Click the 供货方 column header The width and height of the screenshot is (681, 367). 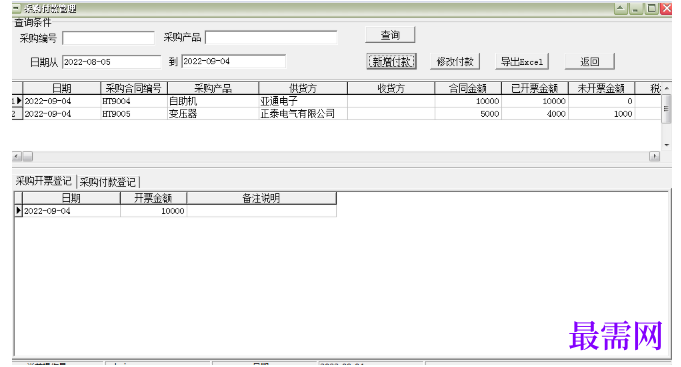(x=303, y=88)
